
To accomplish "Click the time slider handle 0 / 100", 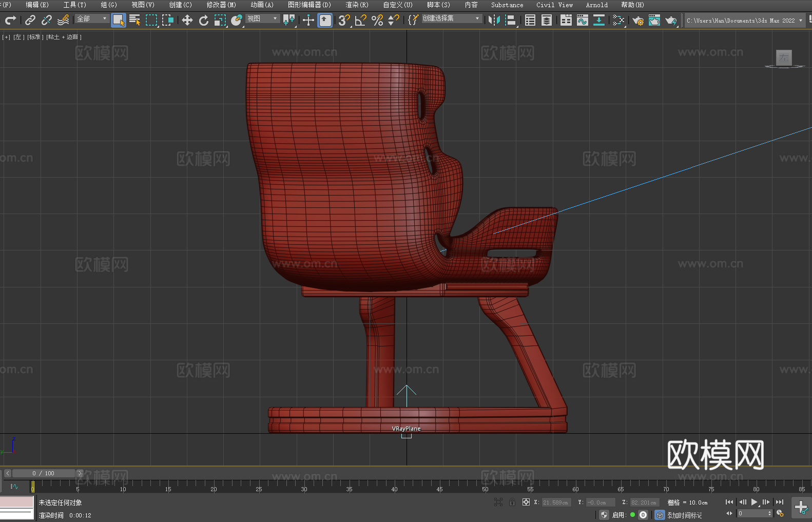I will 44,473.
